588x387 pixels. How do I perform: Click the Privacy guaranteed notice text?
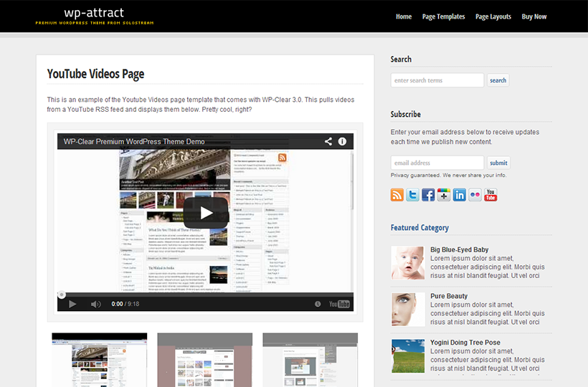pyautogui.click(x=448, y=175)
